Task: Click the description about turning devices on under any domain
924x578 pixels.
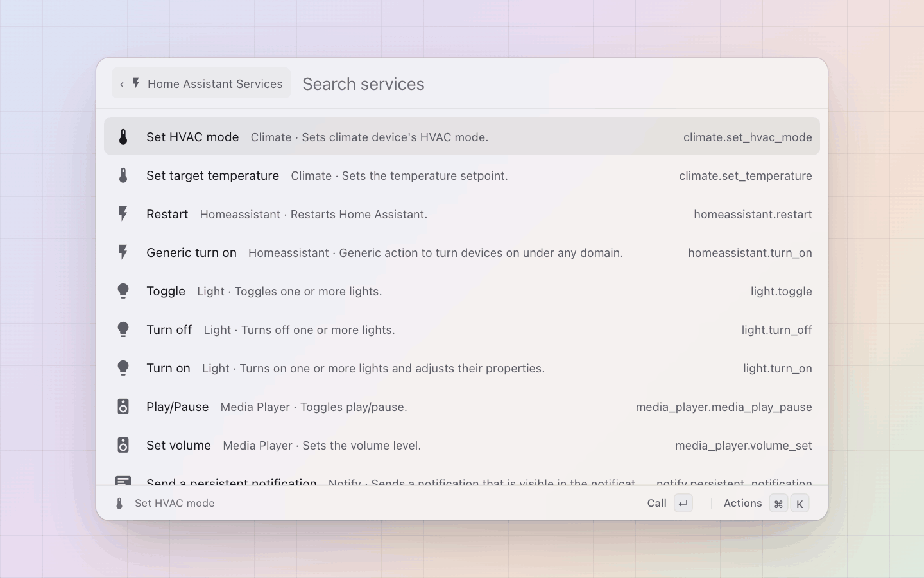Action: pos(481,252)
